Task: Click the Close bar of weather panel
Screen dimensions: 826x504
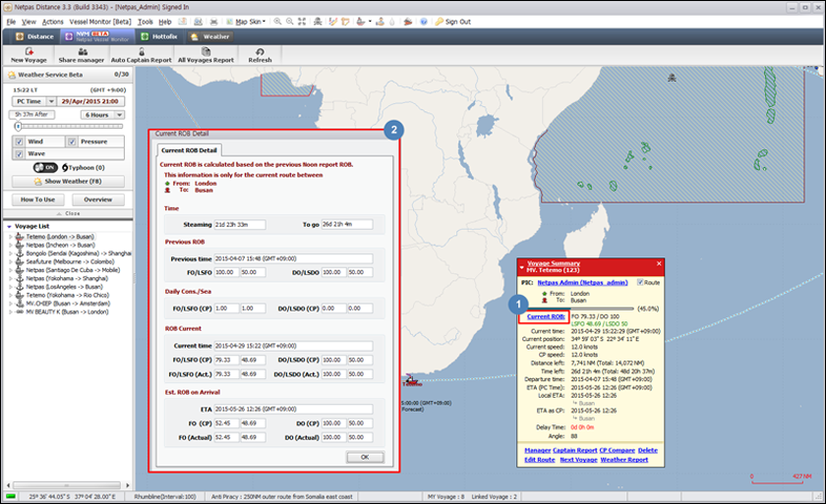Action: [68, 213]
